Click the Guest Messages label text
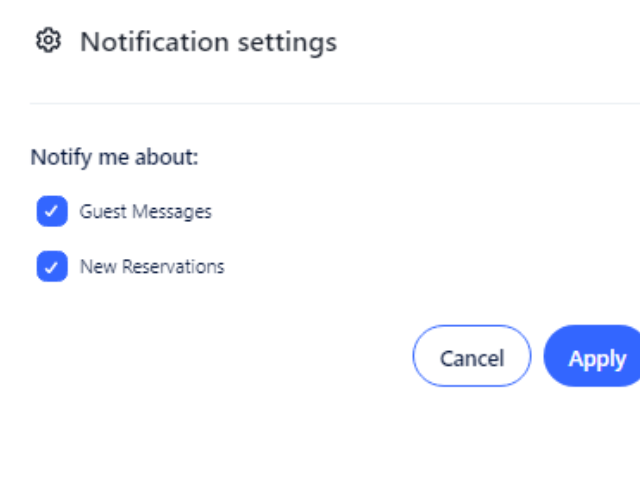Viewport: 640px width, 480px height. pyautogui.click(x=146, y=212)
